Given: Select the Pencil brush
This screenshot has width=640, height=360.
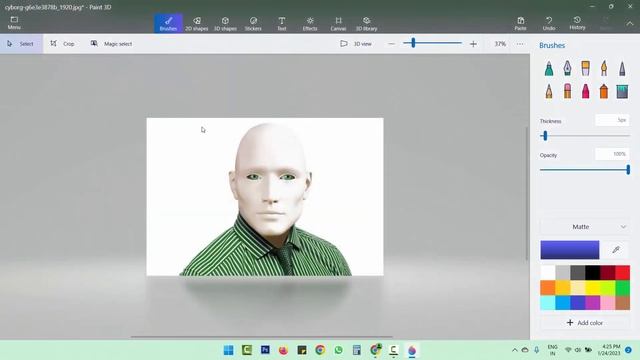Looking at the screenshot, I should coord(549,91).
